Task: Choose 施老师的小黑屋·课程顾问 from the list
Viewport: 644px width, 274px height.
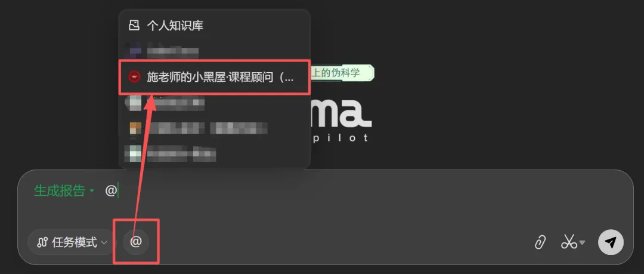Action: 215,77
